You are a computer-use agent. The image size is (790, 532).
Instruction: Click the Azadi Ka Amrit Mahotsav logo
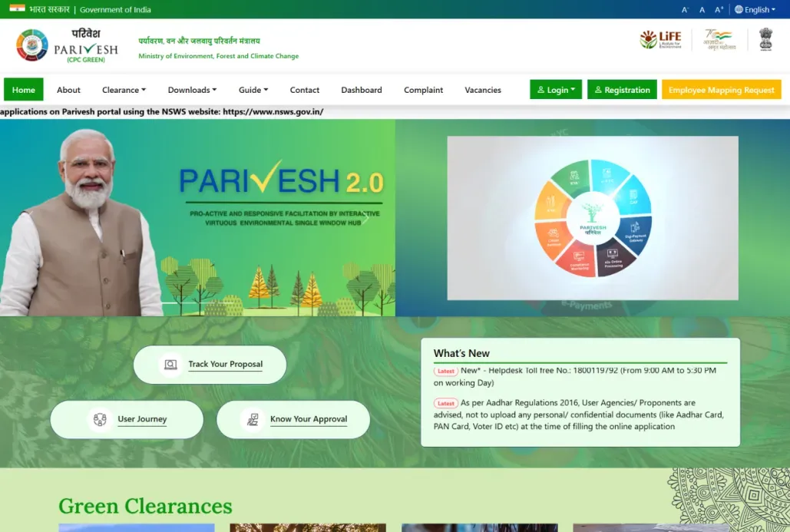coord(719,39)
